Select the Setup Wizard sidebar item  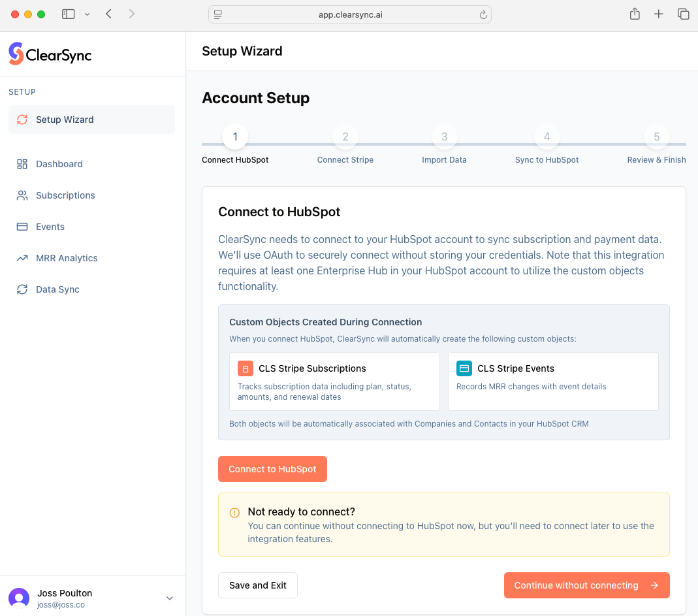point(91,120)
